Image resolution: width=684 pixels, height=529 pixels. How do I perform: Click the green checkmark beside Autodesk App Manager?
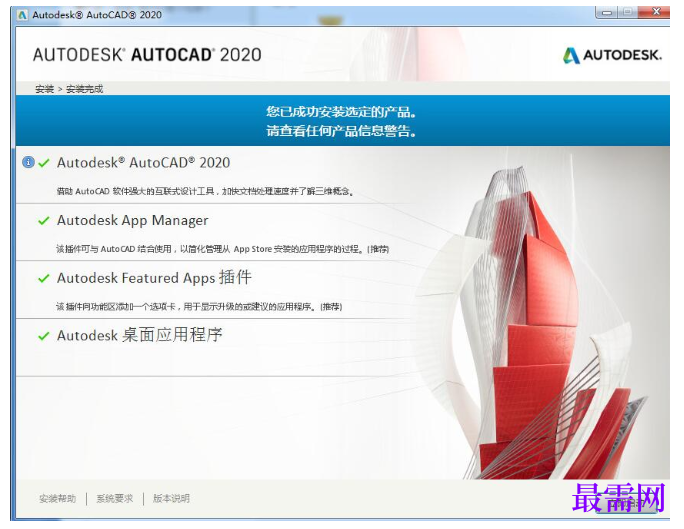pos(44,221)
